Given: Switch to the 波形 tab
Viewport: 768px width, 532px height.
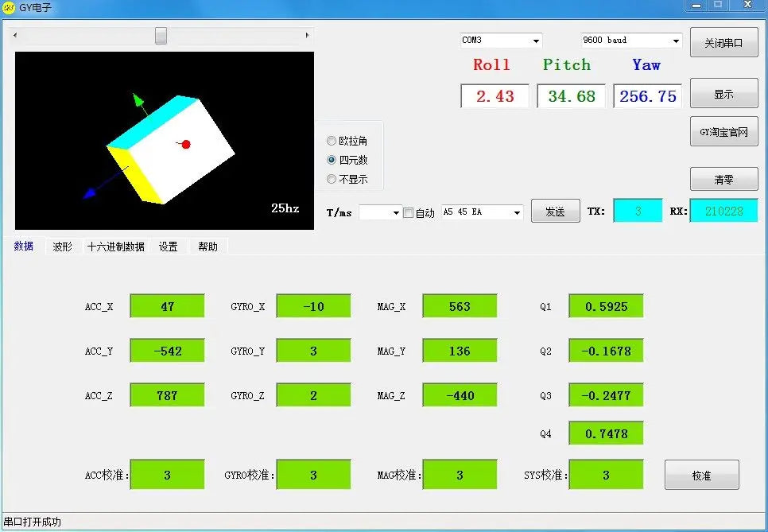Looking at the screenshot, I should (x=62, y=247).
